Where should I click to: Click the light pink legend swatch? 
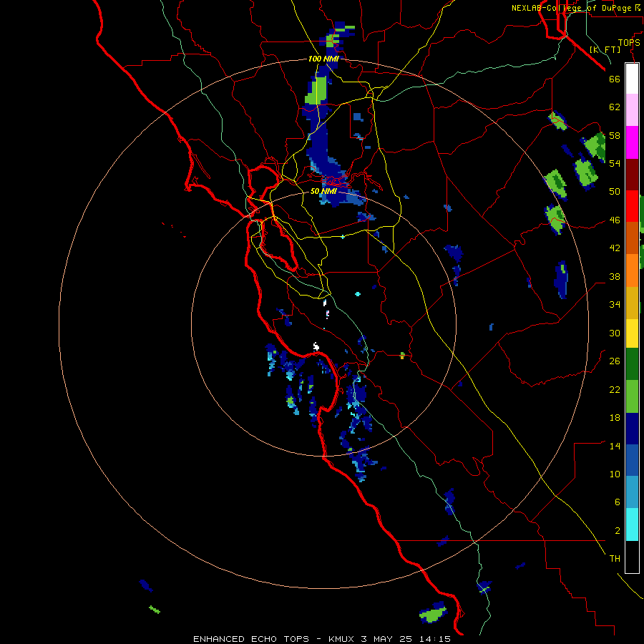coord(632,109)
